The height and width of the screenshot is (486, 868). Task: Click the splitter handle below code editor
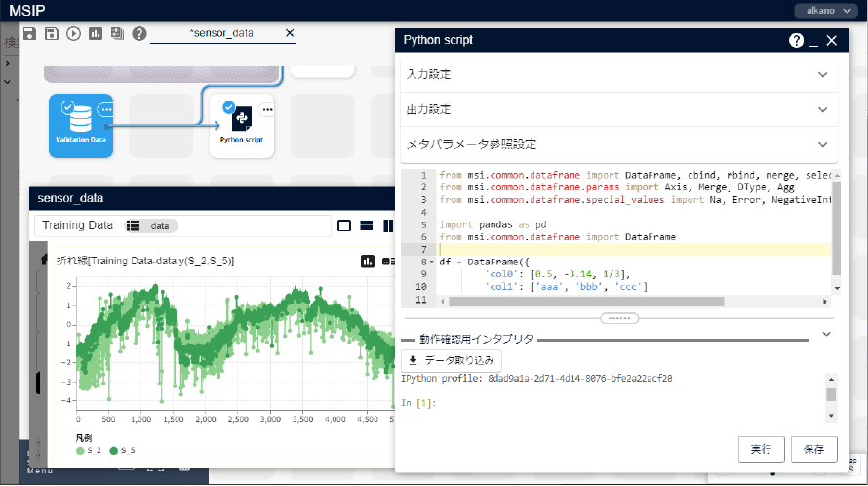pos(620,318)
